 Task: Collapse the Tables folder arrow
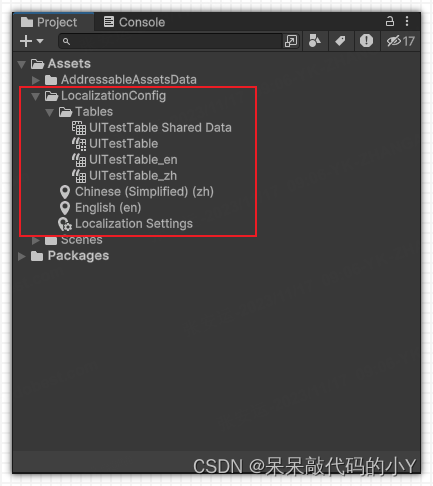tap(50, 112)
